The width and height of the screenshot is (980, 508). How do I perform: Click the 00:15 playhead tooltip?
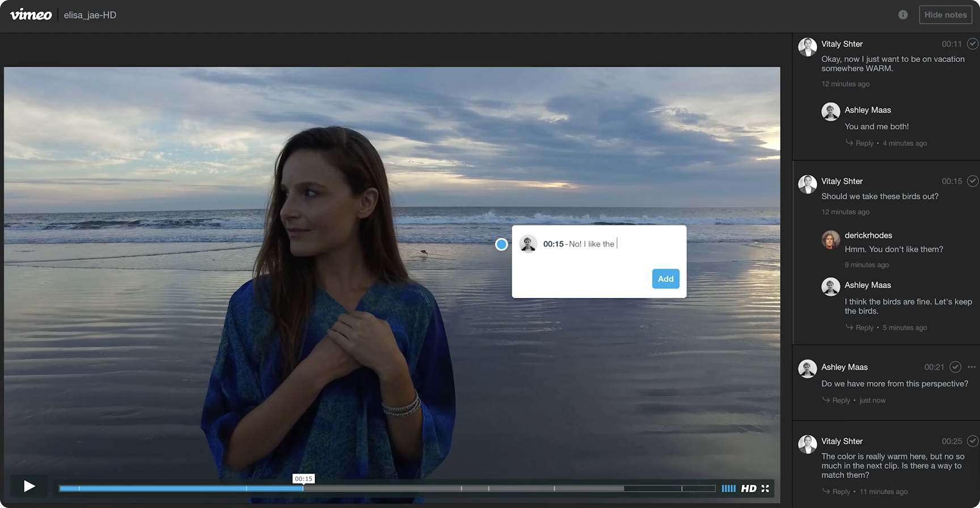(x=303, y=479)
